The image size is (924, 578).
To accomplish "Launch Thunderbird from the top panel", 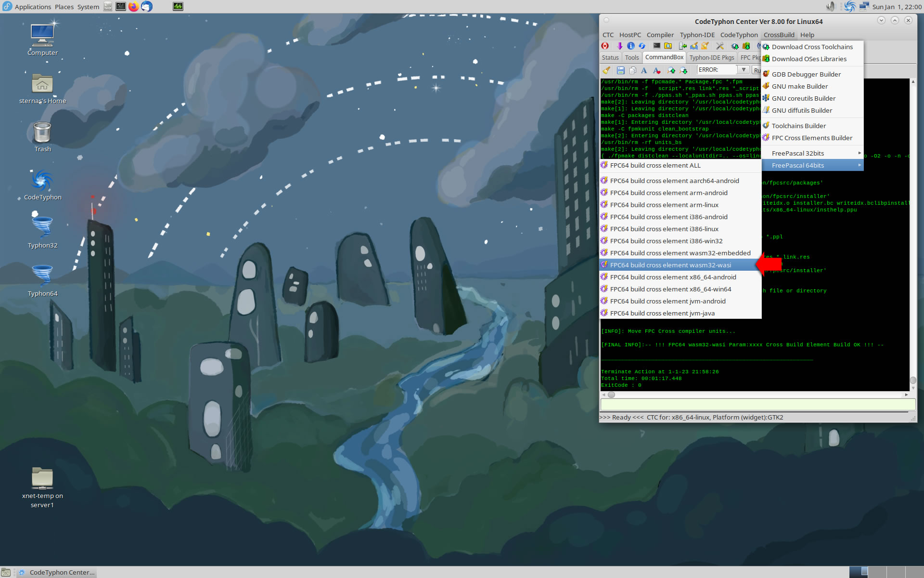I will click(x=147, y=6).
